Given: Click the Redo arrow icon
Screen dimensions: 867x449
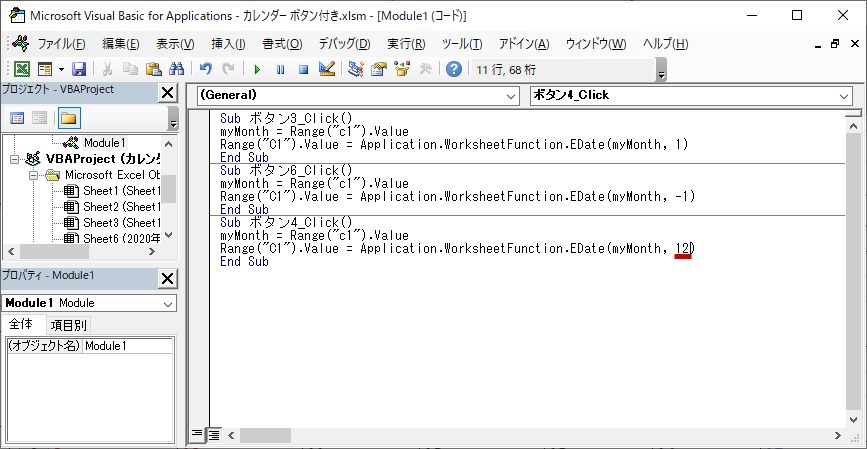Looking at the screenshot, I should click(x=228, y=69).
